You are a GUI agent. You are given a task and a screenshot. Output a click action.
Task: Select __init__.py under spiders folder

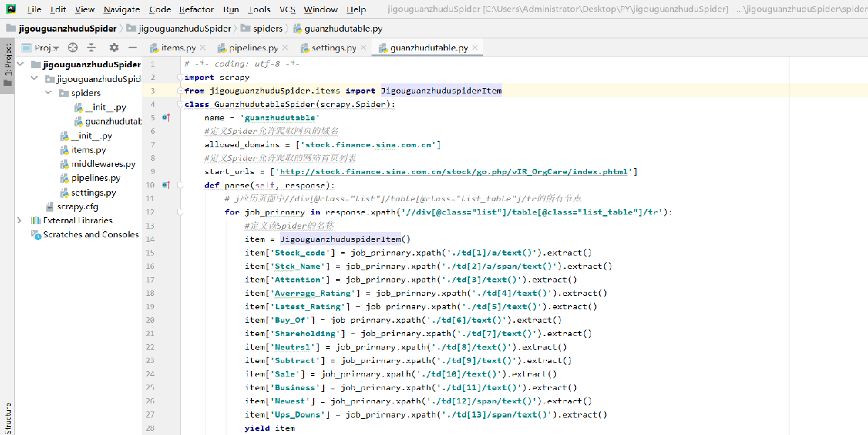coord(100,108)
